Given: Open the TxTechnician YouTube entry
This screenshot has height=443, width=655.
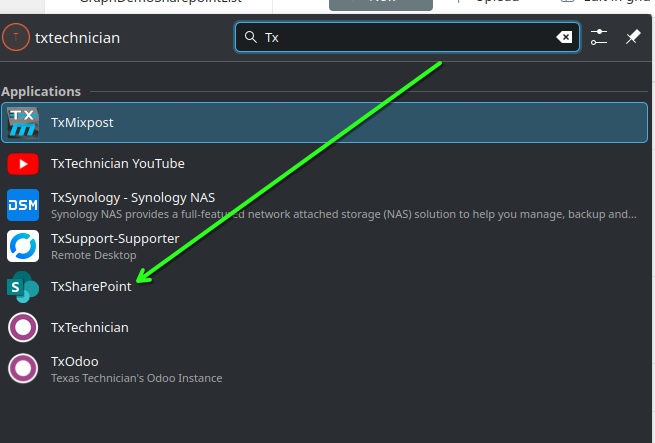Looking at the screenshot, I should click(x=118, y=163).
